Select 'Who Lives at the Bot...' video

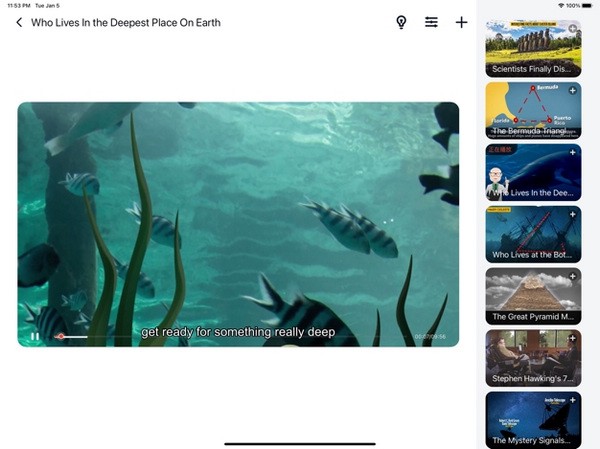tap(530, 232)
